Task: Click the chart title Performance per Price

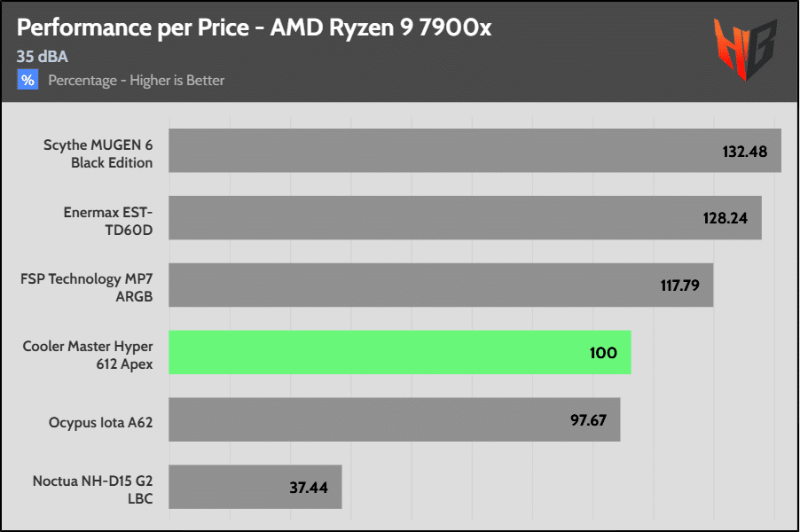Action: tap(254, 27)
